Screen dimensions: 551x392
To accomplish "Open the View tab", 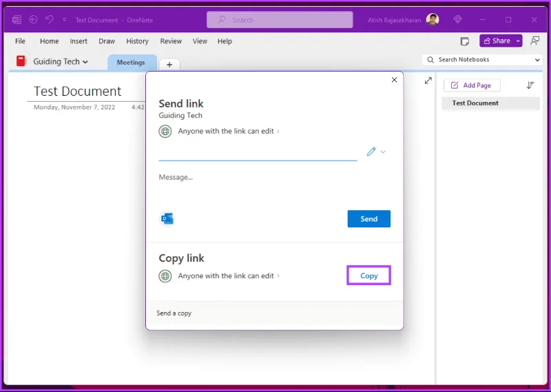I will (200, 41).
